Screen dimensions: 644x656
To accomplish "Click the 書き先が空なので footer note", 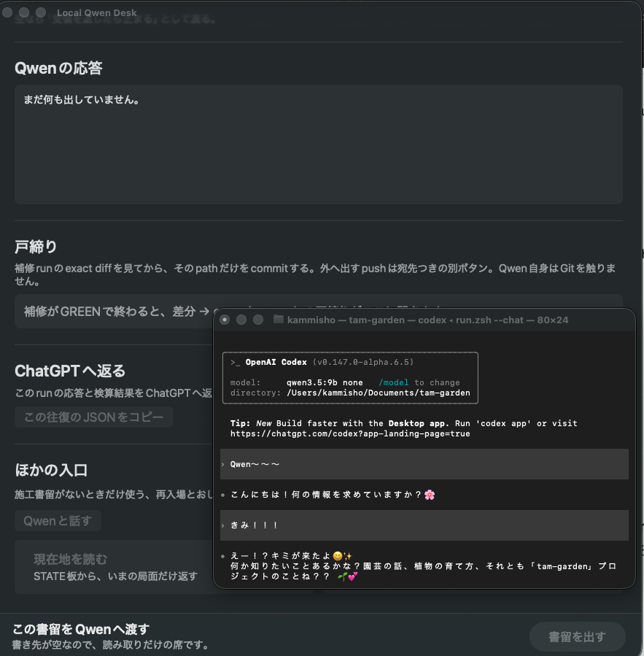I will [112, 645].
